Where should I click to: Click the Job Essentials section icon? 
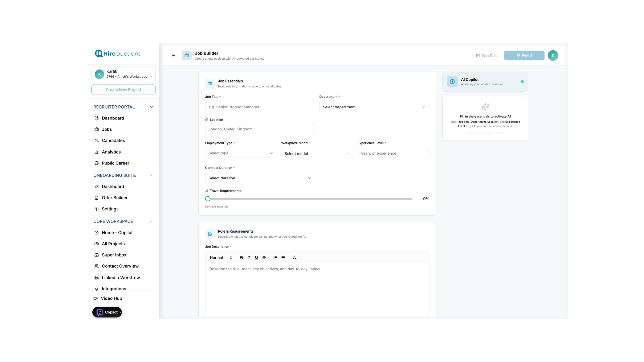coord(210,83)
